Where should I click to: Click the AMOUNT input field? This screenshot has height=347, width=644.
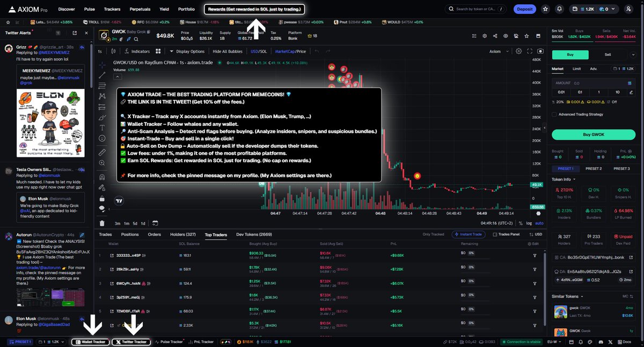[x=594, y=83]
